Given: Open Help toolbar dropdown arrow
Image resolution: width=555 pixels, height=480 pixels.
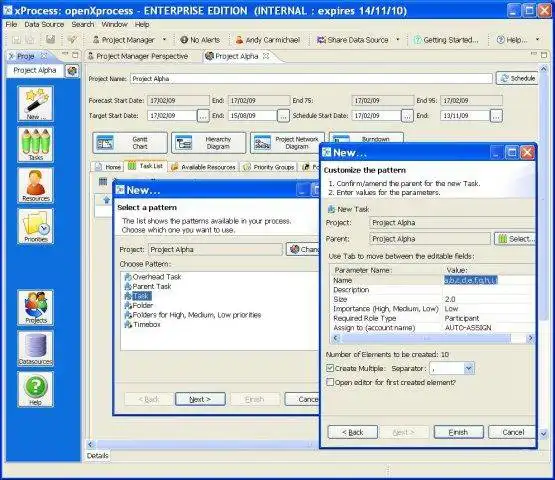Looking at the screenshot, I should pos(538,39).
